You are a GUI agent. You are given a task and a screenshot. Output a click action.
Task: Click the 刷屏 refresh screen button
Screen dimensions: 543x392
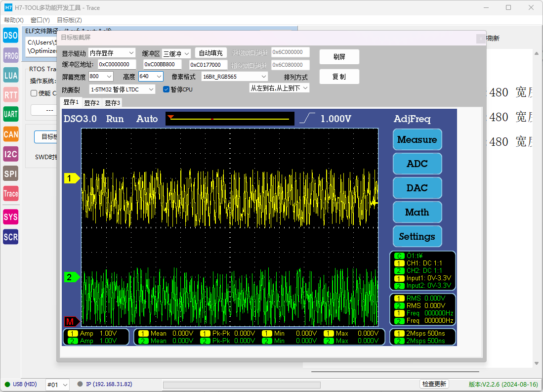click(339, 57)
